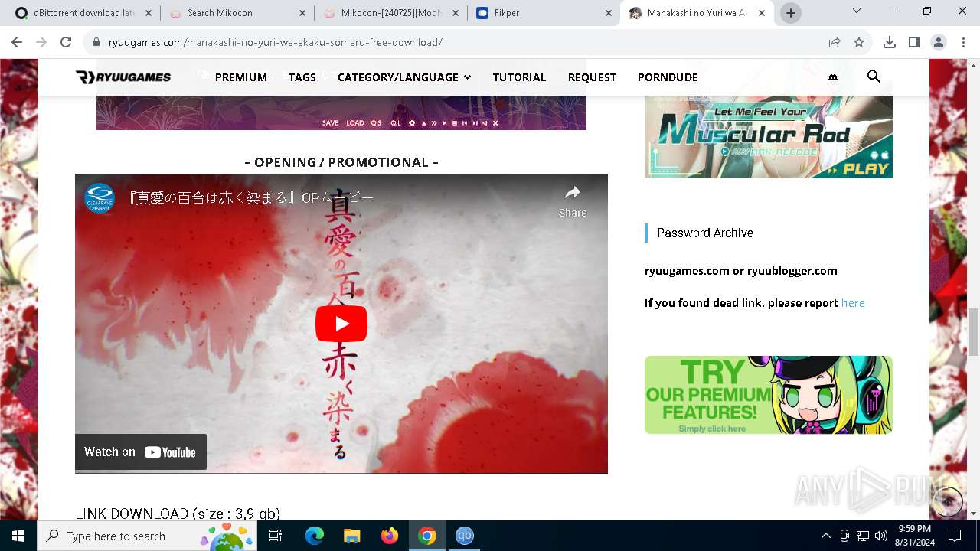Open Chrome three-dot menu
980x551 pixels.
pos(962,42)
